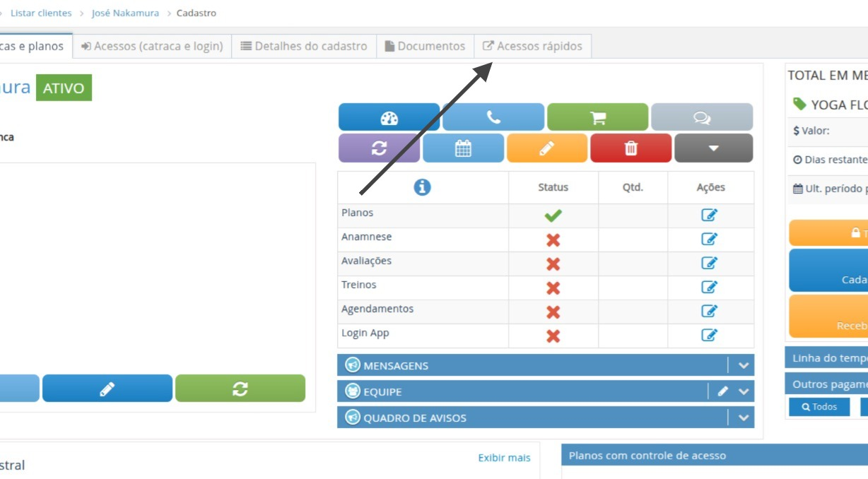Expand the MENSAGENS panel chevron

pos(743,366)
